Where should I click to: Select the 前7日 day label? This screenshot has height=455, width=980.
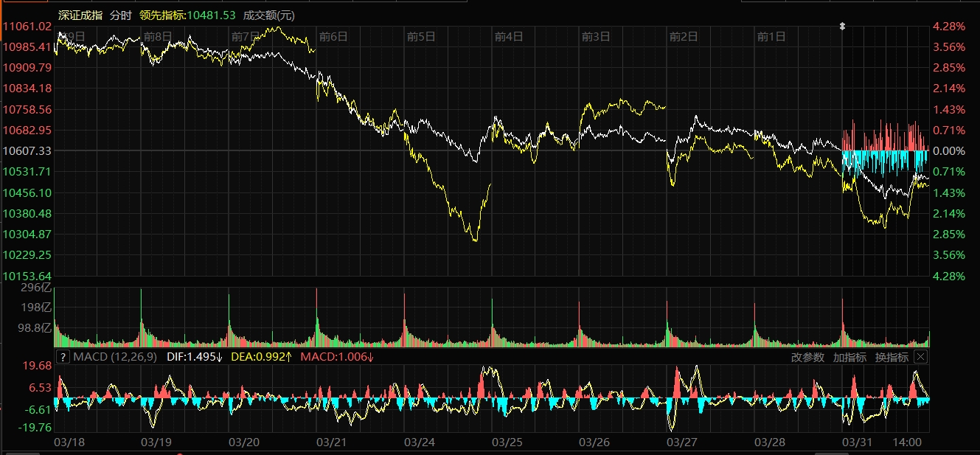(x=246, y=35)
